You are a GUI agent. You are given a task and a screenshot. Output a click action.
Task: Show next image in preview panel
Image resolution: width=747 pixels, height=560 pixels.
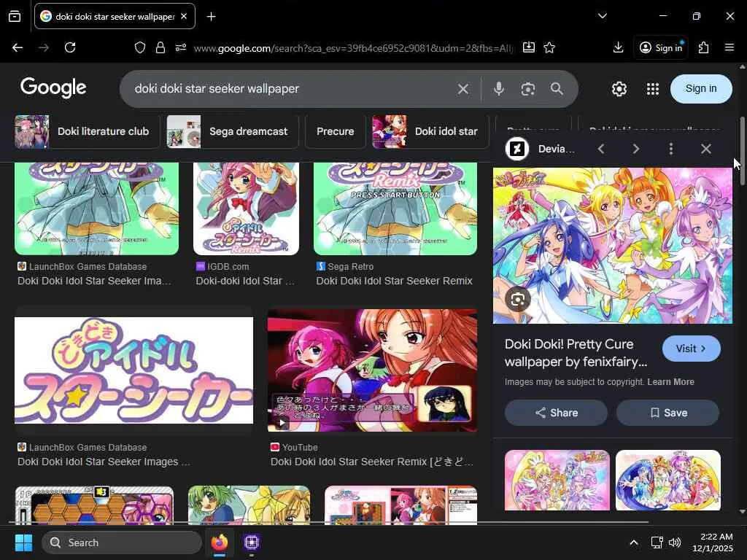(x=636, y=149)
